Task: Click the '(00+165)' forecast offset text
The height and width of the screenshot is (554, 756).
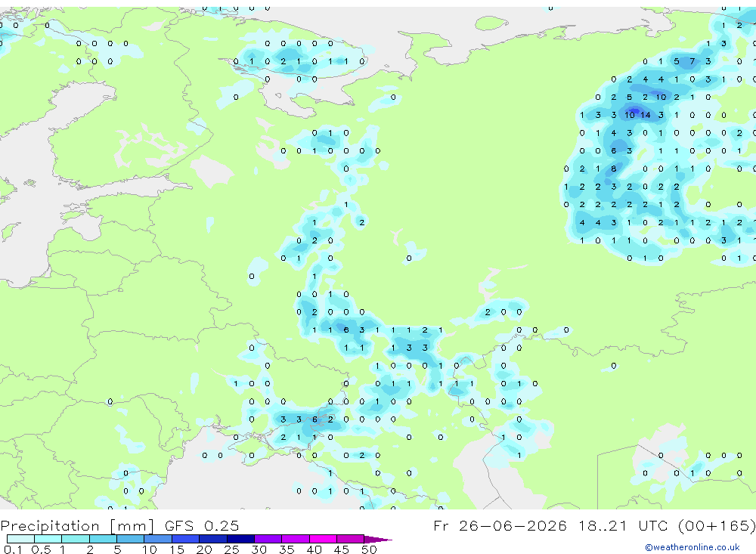Action: click(x=717, y=525)
